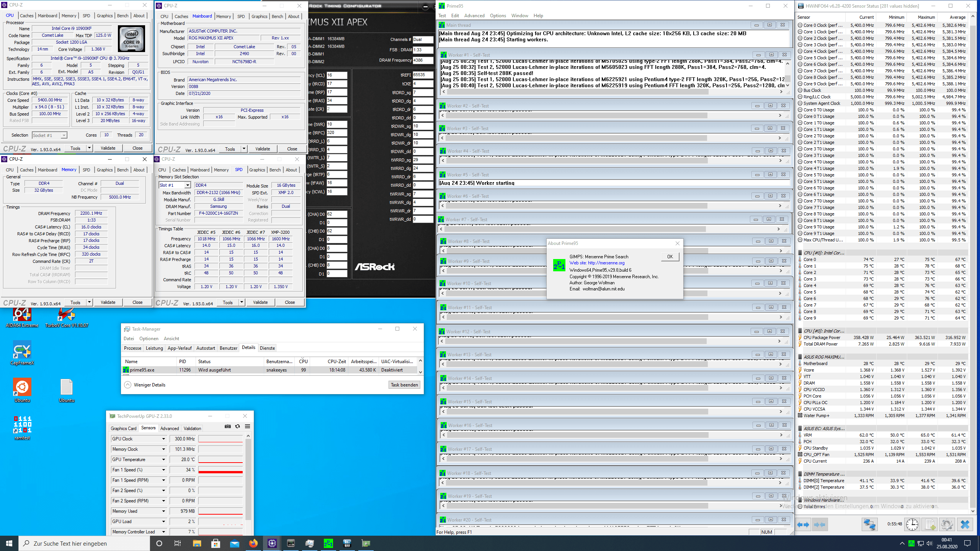Open Memory Clock sensor dropdown in GPU-Z

click(x=163, y=449)
